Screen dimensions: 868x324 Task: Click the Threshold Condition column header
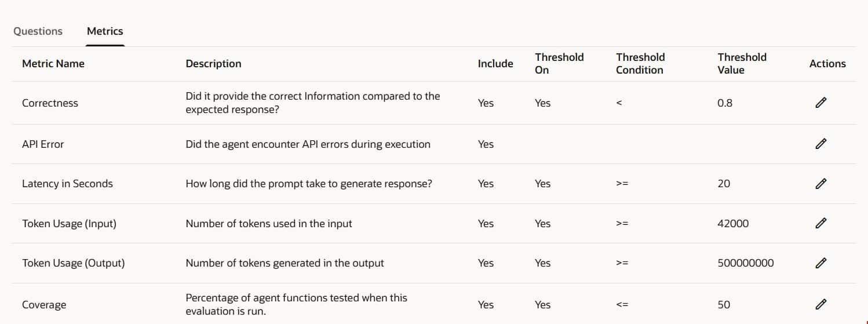coord(640,64)
